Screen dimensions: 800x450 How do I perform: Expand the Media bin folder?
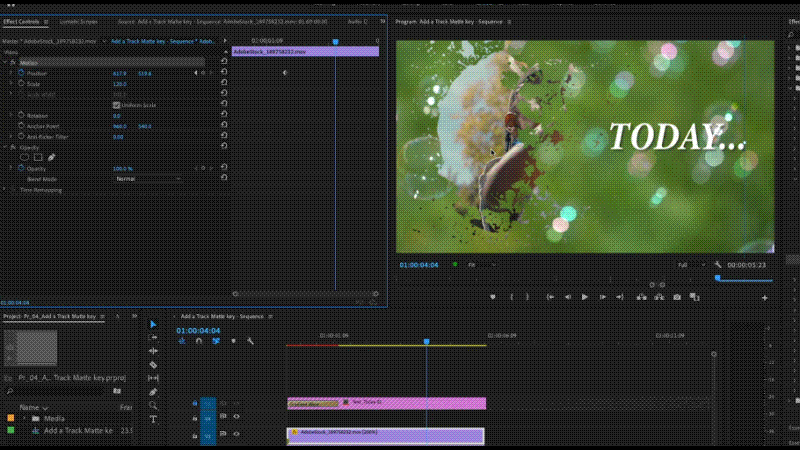[24, 418]
